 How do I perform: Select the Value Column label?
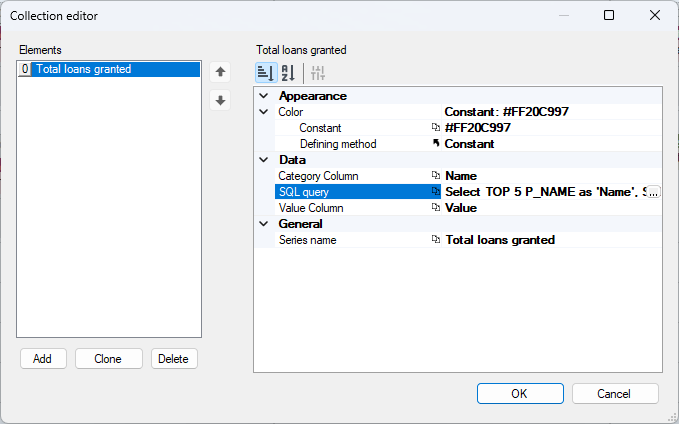point(311,208)
